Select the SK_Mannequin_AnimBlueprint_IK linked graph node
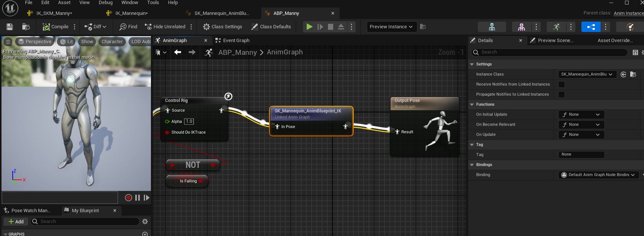Viewport: 644px width, 236px height. pos(311,121)
